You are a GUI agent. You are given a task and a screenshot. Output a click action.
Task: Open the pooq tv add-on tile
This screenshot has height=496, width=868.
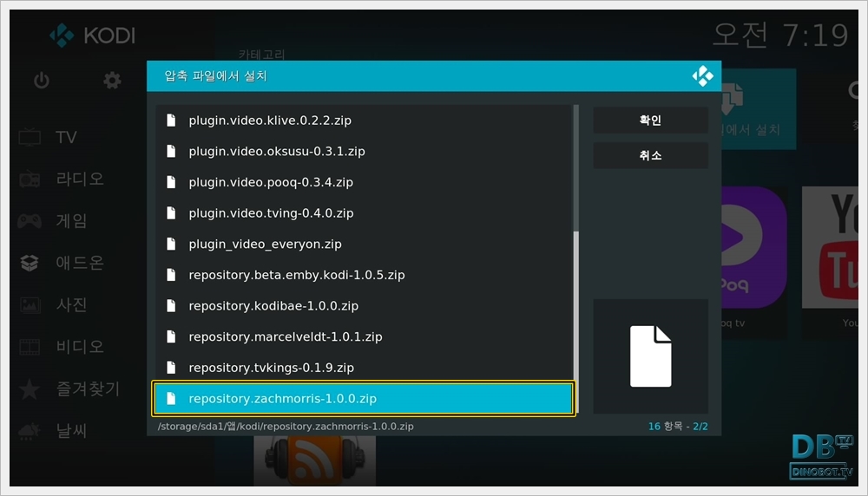(754, 260)
